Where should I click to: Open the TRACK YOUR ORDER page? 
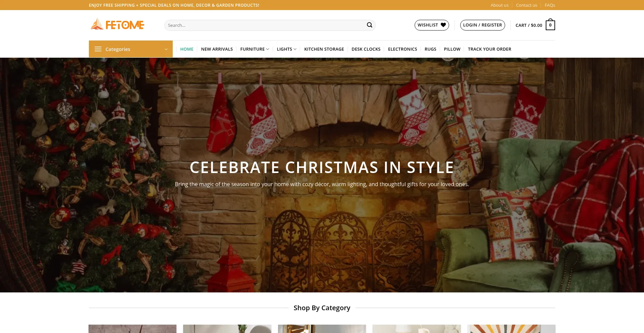coord(489,49)
